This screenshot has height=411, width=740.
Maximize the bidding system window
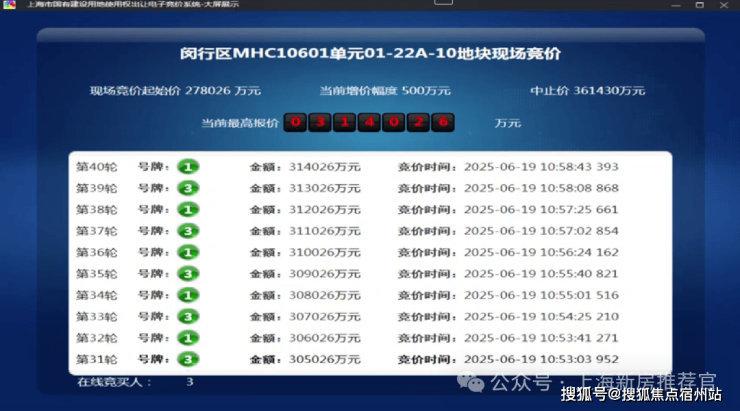click(x=700, y=5)
